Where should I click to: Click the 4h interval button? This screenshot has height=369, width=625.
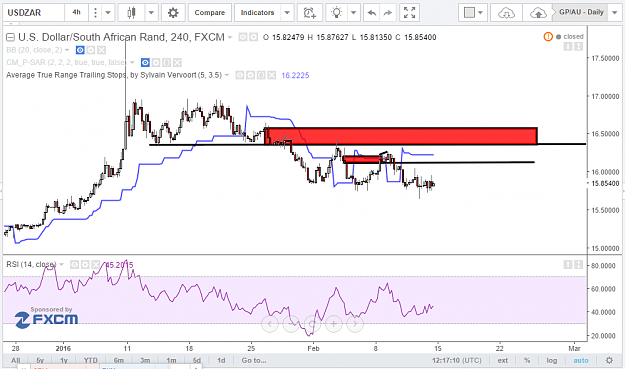point(77,13)
